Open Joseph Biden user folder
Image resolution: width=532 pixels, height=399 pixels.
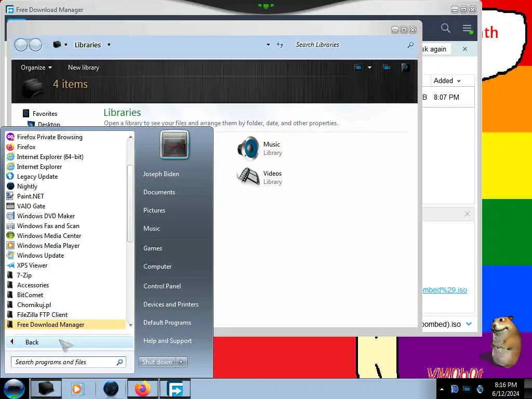pyautogui.click(x=161, y=174)
